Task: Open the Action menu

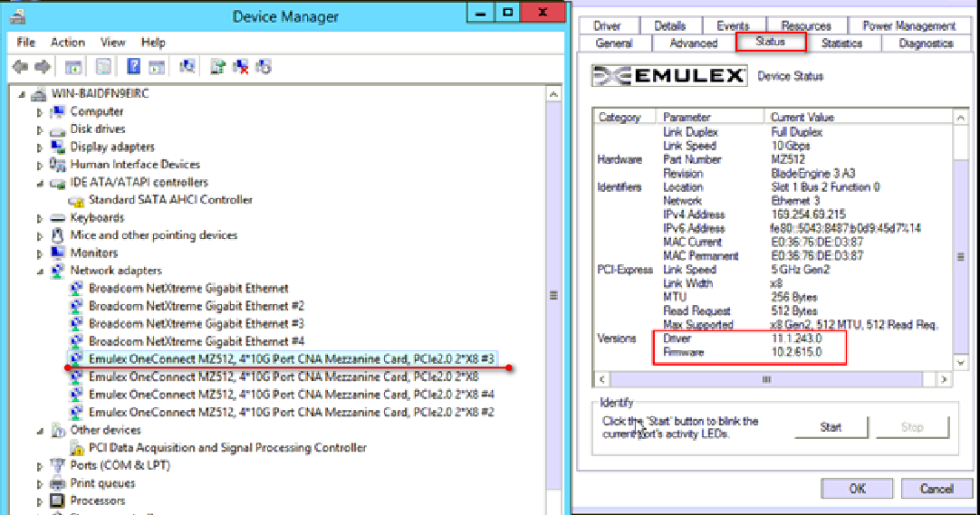Action: click(x=68, y=43)
